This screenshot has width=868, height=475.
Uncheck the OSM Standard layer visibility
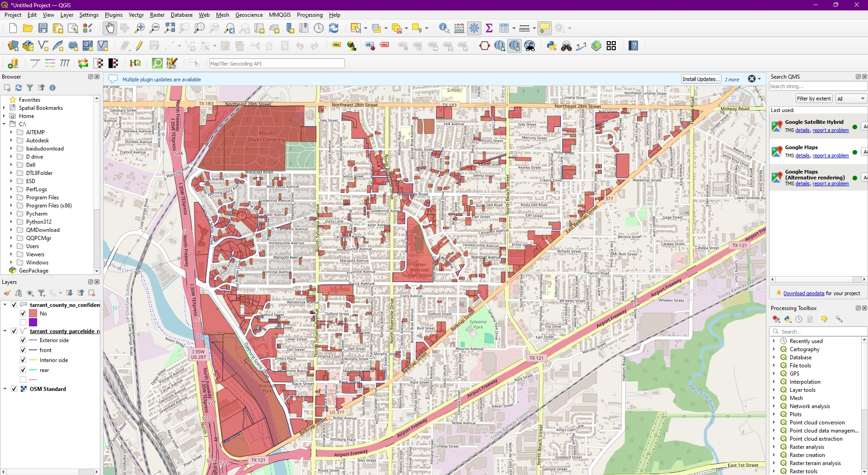(x=14, y=389)
